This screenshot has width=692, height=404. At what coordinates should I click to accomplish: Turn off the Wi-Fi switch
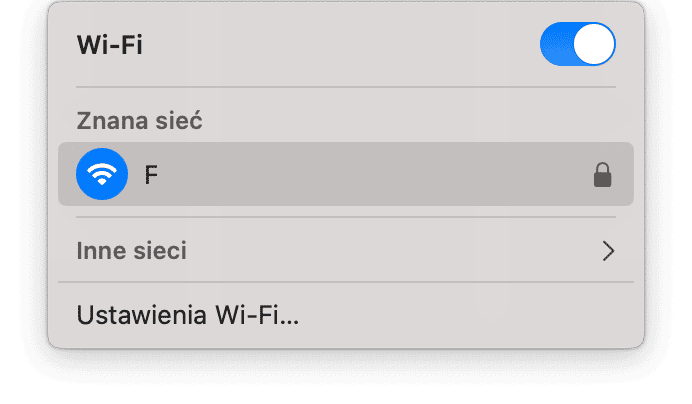click(577, 45)
